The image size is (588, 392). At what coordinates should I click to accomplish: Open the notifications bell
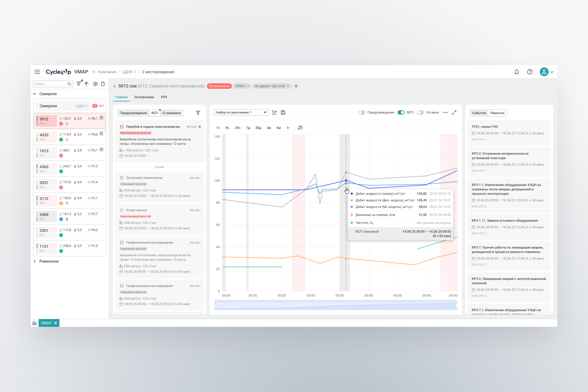click(x=517, y=72)
